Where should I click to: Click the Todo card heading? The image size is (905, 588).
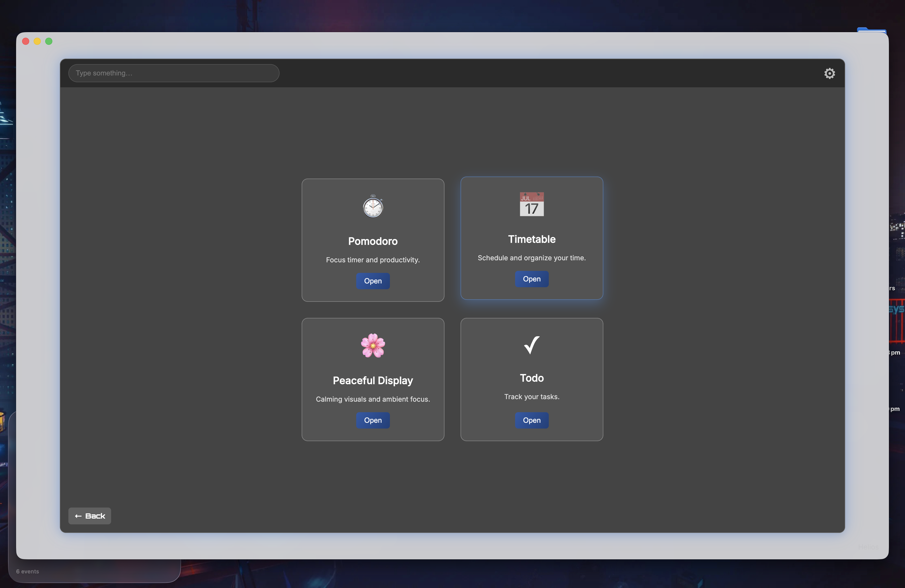532,378
